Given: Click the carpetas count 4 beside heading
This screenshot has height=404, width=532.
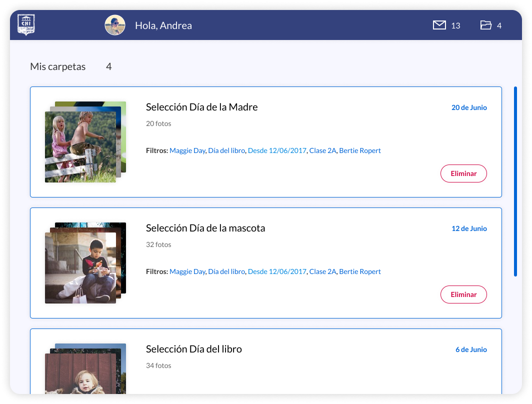Looking at the screenshot, I should (x=108, y=66).
